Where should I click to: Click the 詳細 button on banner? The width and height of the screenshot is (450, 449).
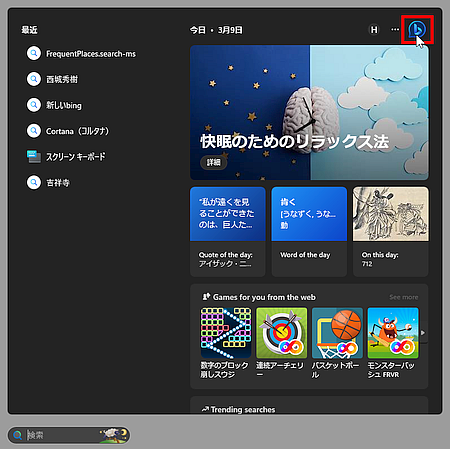coord(213,162)
